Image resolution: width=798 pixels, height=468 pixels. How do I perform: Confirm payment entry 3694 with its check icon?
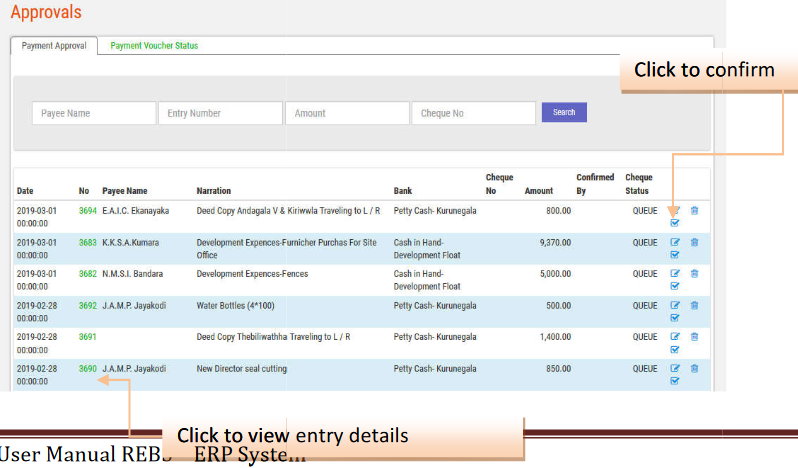point(674,223)
